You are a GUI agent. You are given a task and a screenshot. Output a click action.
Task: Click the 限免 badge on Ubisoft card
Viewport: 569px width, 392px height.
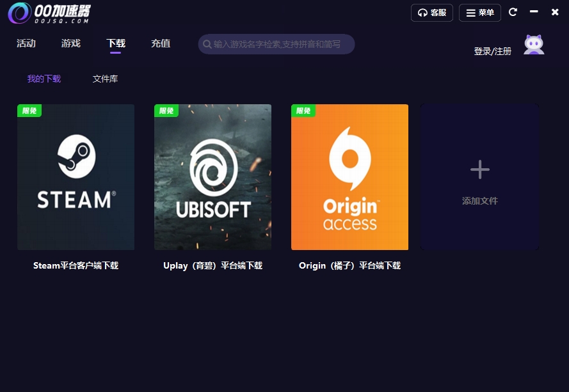point(166,111)
